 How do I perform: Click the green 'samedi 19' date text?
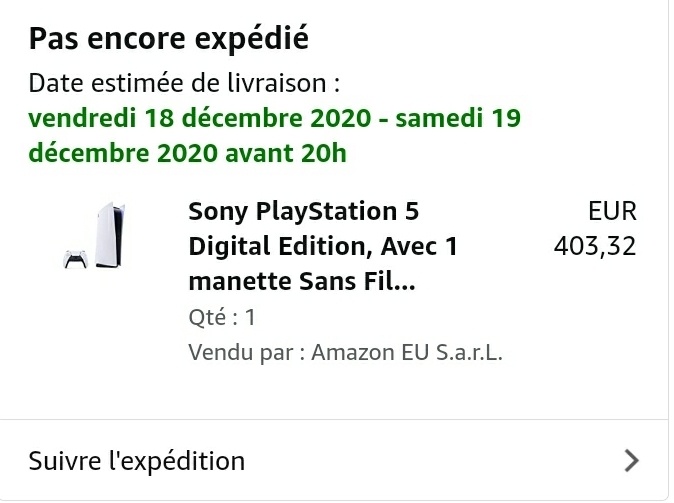coord(458,119)
